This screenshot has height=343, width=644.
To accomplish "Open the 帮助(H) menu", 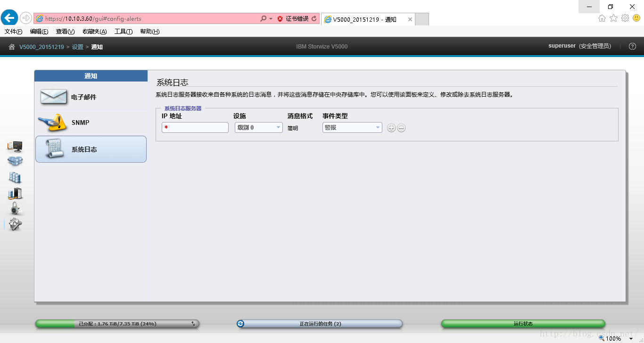I will click(149, 32).
